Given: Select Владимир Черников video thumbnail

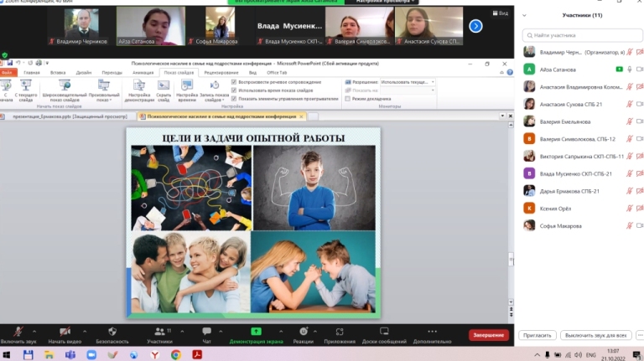Looking at the screenshot, I should 81,26.
